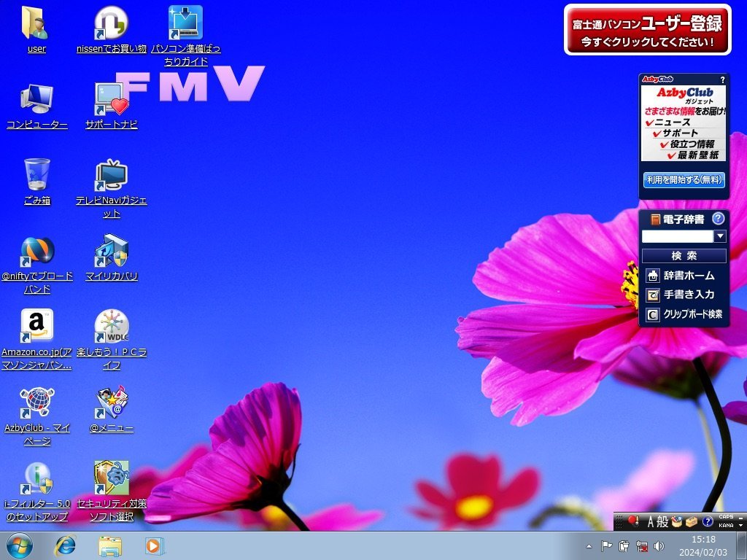The image size is (747, 560).
Task: Toggle the CAPS lock indicator
Action: point(726,517)
